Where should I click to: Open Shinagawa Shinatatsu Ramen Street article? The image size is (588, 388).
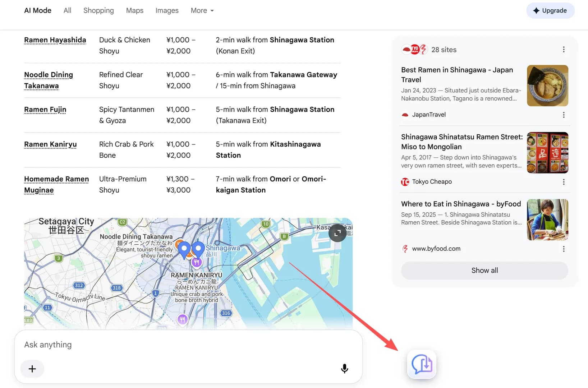click(462, 142)
